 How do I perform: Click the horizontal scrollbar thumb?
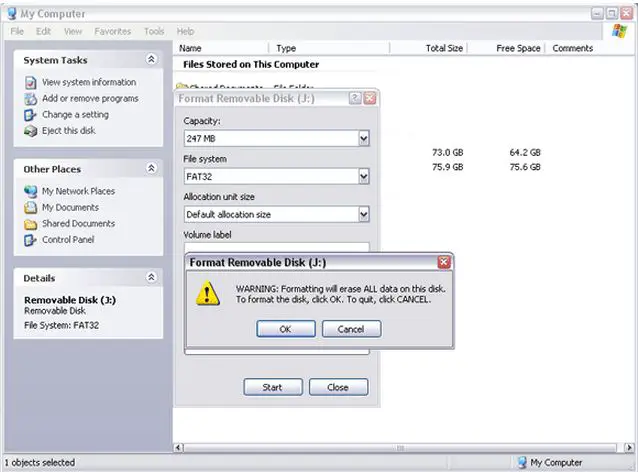click(400, 448)
